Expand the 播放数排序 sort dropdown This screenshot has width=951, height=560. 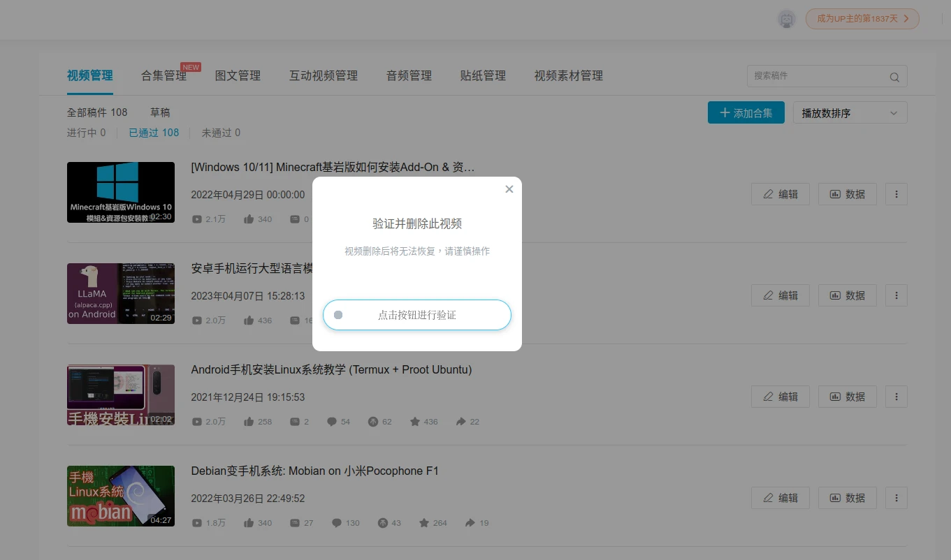click(x=850, y=113)
